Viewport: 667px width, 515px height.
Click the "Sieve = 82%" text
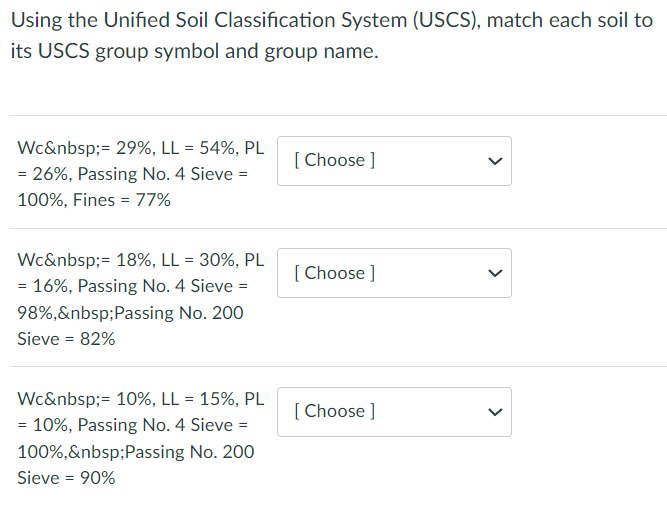click(x=66, y=339)
